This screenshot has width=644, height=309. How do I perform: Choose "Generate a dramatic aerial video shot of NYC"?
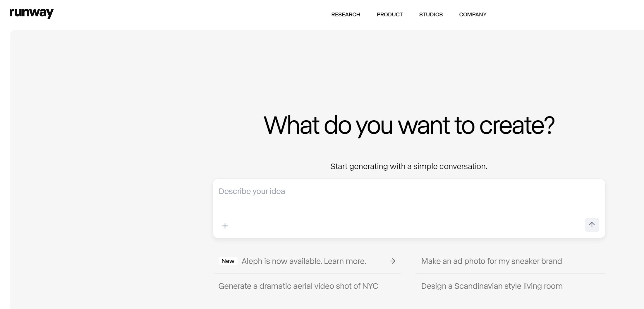coord(298,286)
